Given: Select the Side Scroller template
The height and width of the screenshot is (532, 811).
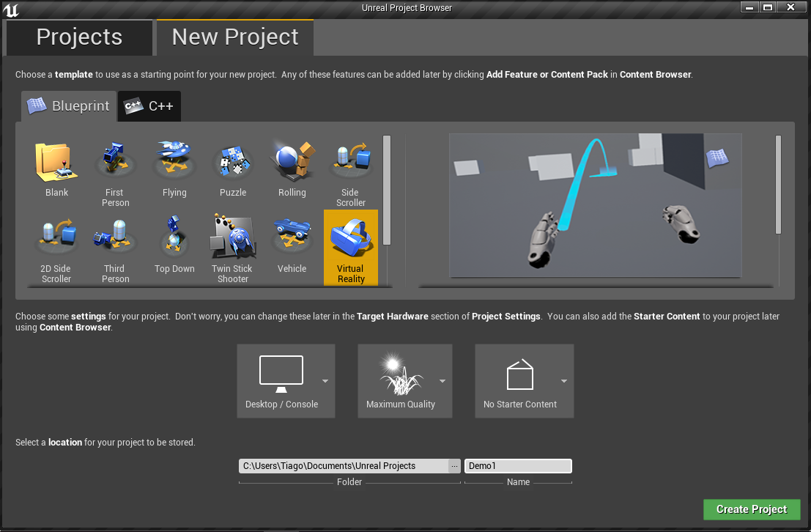Looking at the screenshot, I should (351, 174).
